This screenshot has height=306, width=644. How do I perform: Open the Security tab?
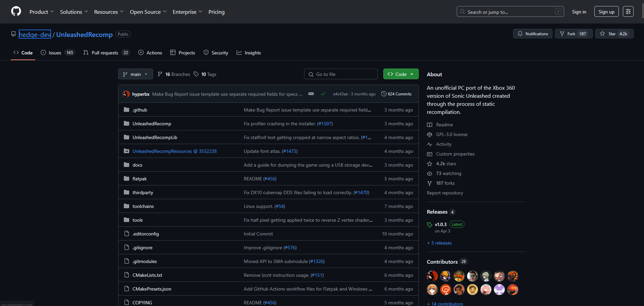pyautogui.click(x=216, y=53)
